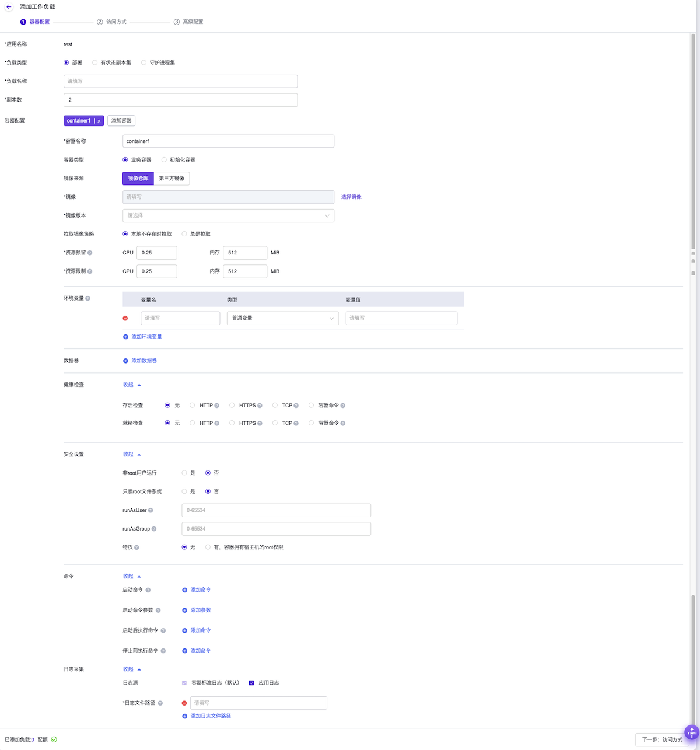Remove container1 tag via x icon
This screenshot has width=700, height=750.
pyautogui.click(x=99, y=121)
